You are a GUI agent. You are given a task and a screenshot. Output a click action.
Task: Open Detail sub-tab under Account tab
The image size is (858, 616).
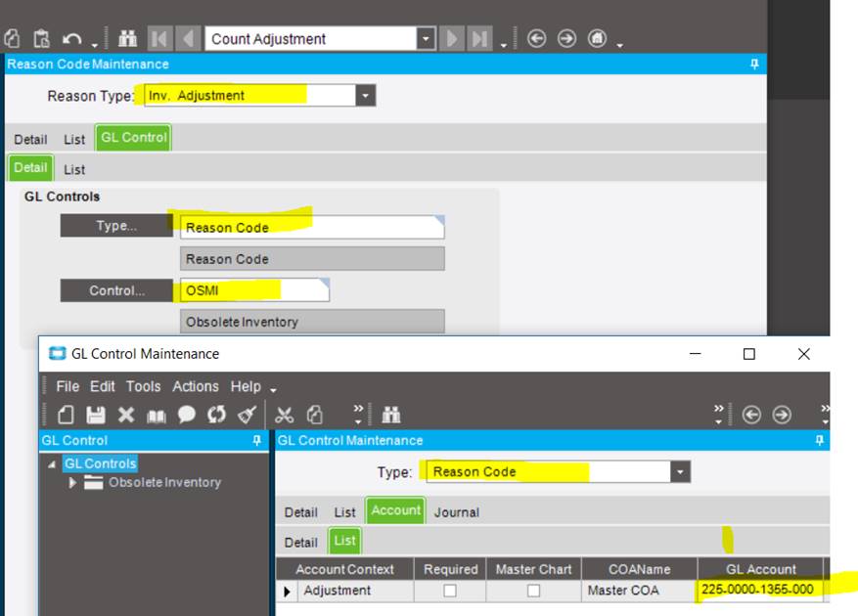(x=301, y=543)
